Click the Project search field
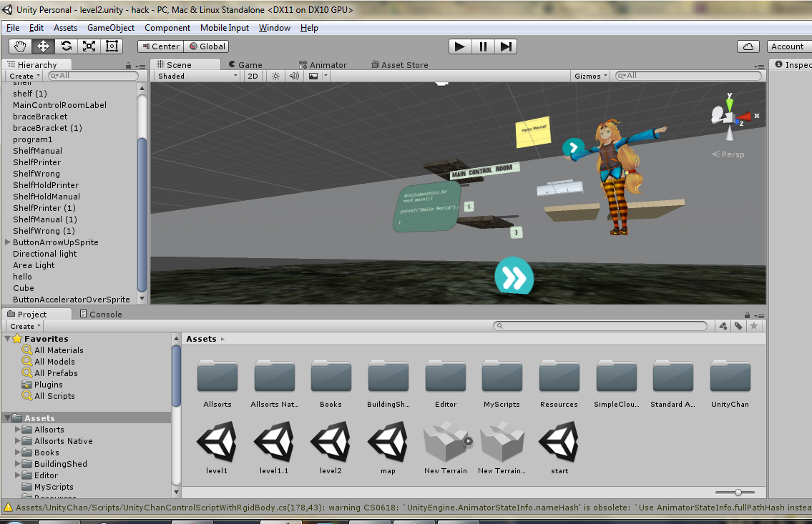812x524 pixels. tap(600, 326)
